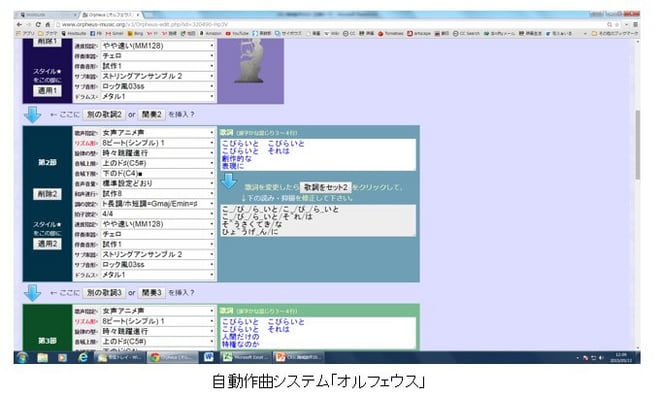Click the 歌詞をセット2 button
The image size is (660, 396).
pyautogui.click(x=326, y=187)
